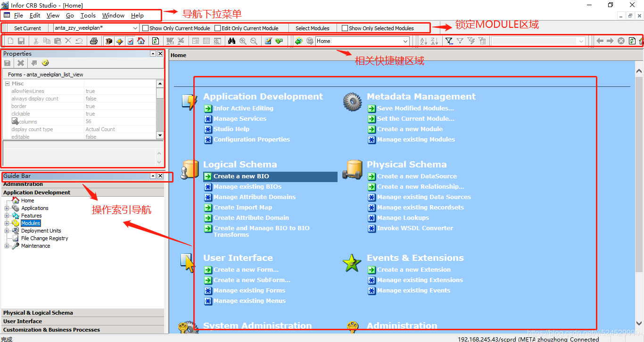Click the Sort descending Z-A icon
This screenshot has width=644, height=342.
pos(434,41)
